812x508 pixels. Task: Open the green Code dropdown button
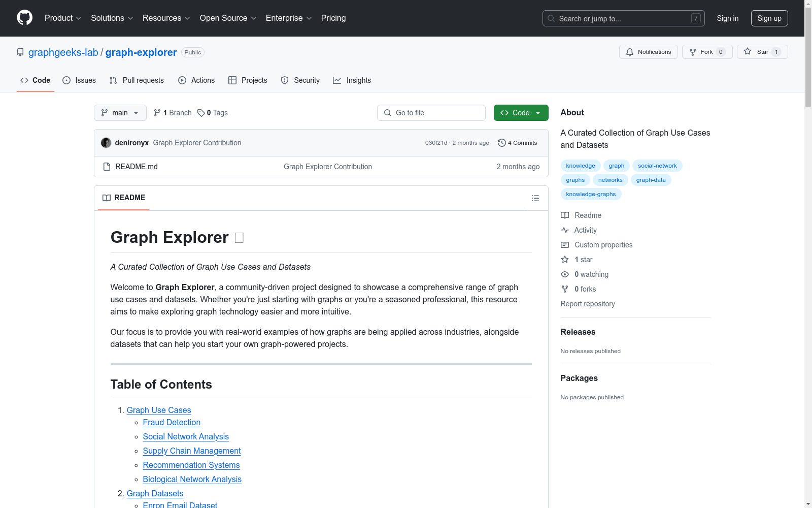click(x=521, y=113)
